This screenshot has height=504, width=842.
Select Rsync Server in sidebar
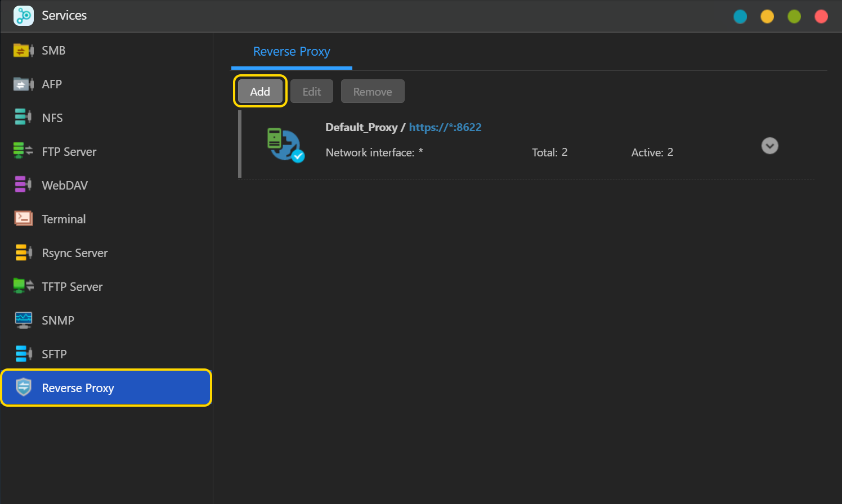[x=106, y=253]
